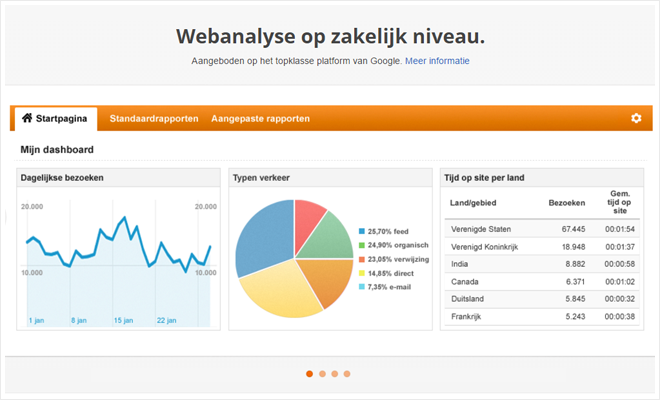Click the Webanalyse op zakelijk niveau headline
This screenshot has width=660, height=400.
(x=330, y=36)
